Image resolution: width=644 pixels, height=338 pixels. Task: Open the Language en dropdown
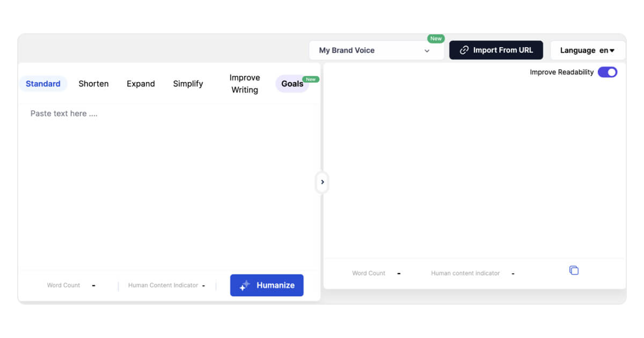[x=588, y=50]
